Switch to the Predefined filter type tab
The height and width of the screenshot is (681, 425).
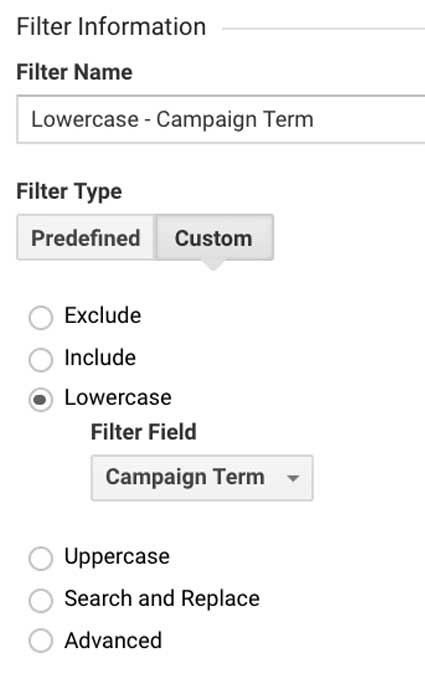(86, 238)
